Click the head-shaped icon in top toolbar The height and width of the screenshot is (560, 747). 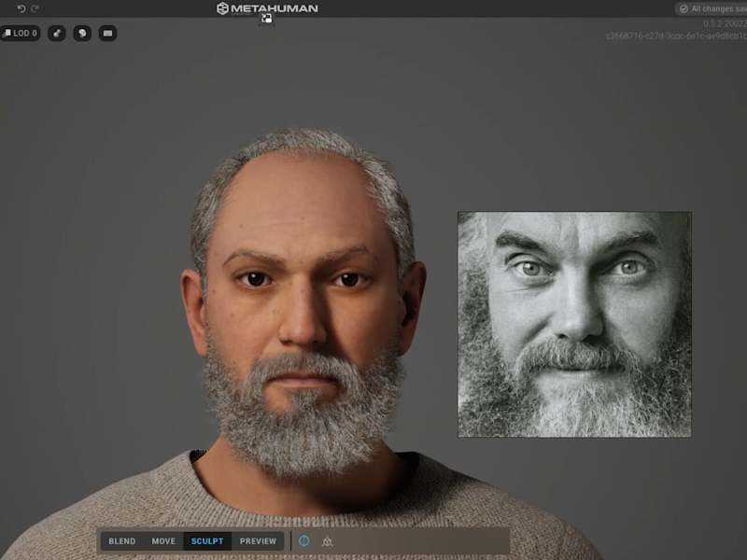82,33
